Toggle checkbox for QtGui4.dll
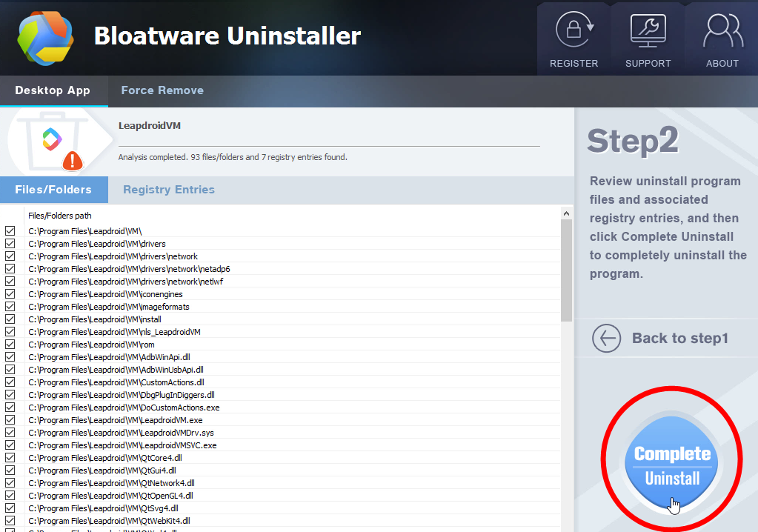758x532 pixels. point(10,471)
